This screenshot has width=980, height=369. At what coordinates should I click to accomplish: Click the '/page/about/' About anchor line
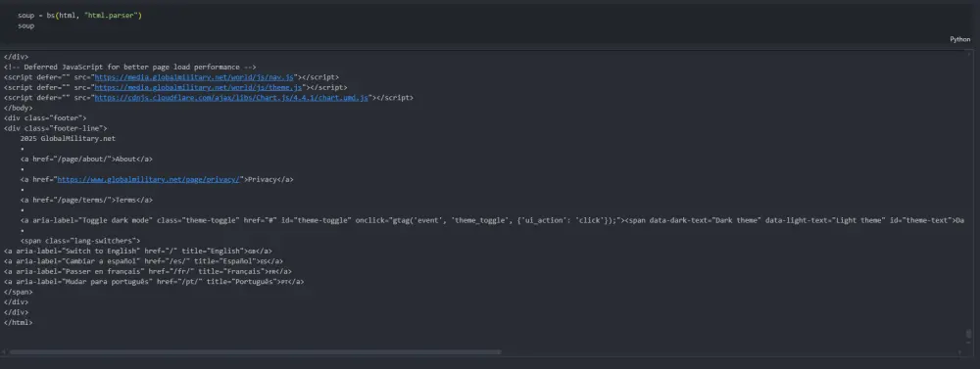click(86, 160)
